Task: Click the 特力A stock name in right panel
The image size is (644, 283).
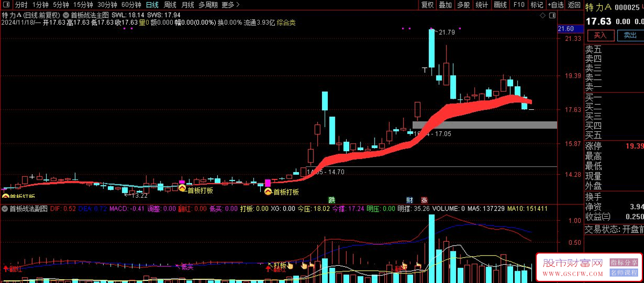Action: 598,8
